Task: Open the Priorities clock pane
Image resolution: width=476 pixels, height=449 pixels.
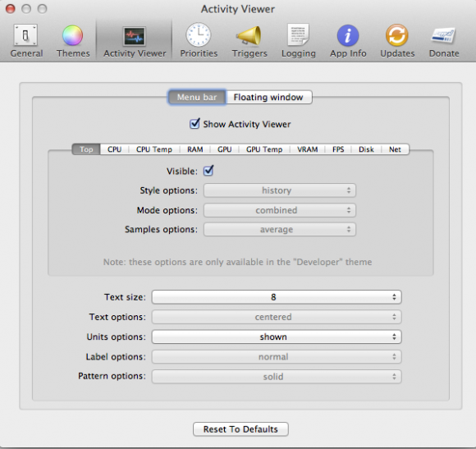Action: pyautogui.click(x=199, y=41)
